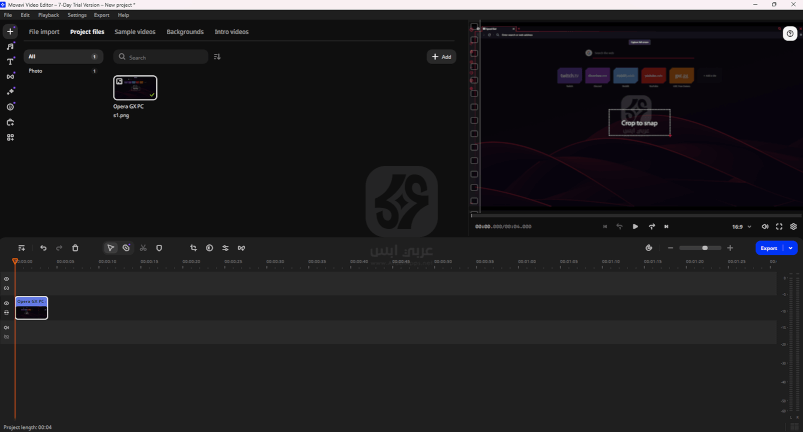The image size is (803, 432).
Task: Click the undo arrow in timeline toolbar
Action: (x=43, y=248)
